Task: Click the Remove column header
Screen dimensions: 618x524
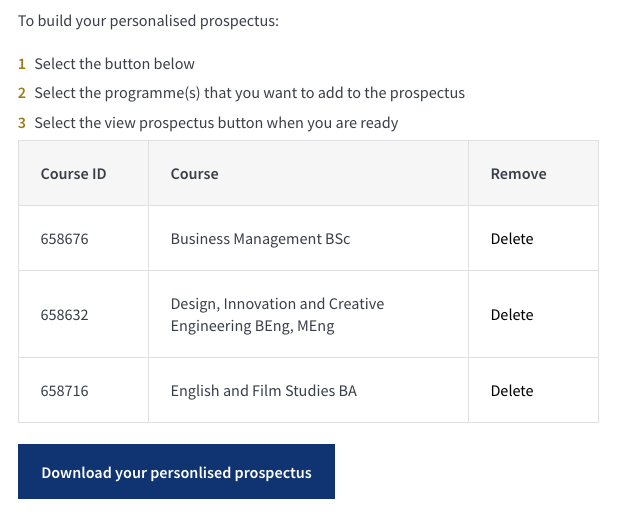Action: click(x=518, y=174)
